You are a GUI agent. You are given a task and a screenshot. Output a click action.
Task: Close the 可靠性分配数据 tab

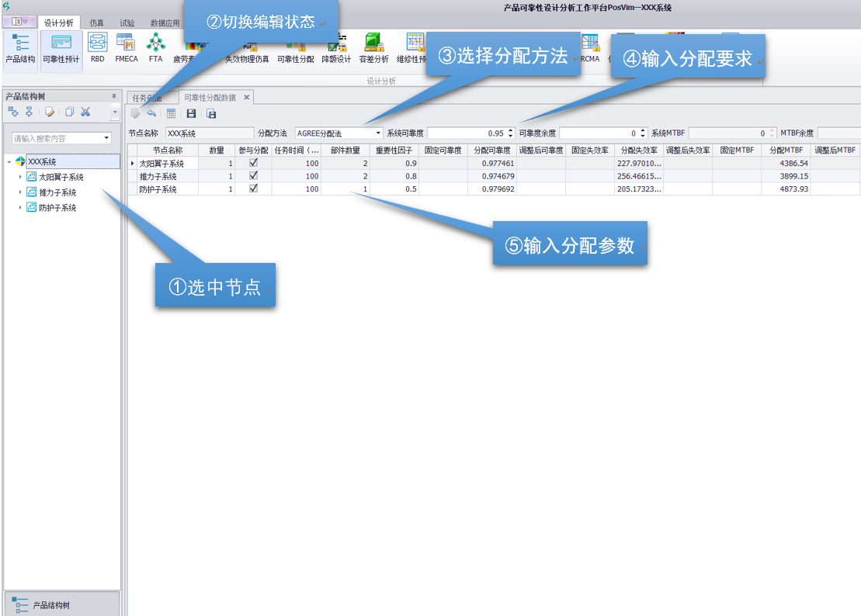click(x=247, y=97)
